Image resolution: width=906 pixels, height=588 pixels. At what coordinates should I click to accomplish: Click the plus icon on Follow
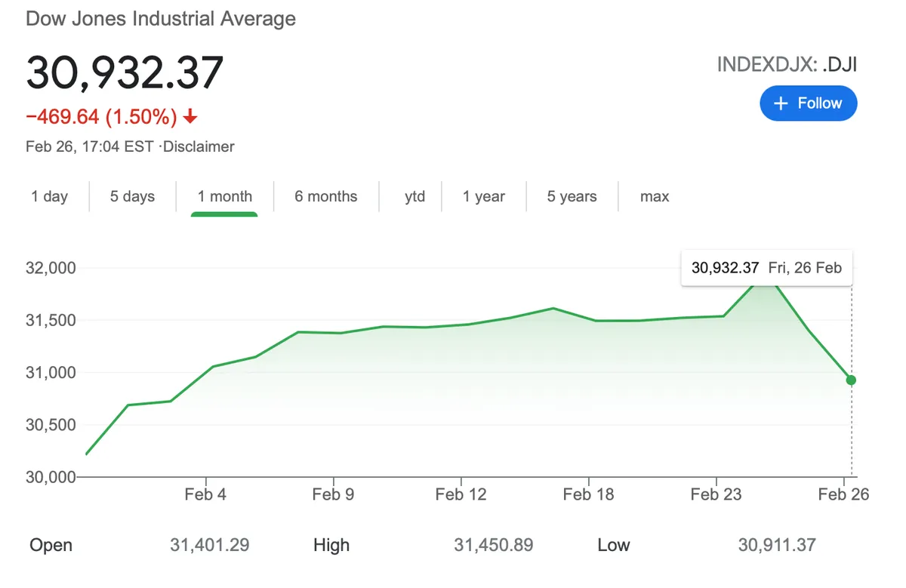781,103
